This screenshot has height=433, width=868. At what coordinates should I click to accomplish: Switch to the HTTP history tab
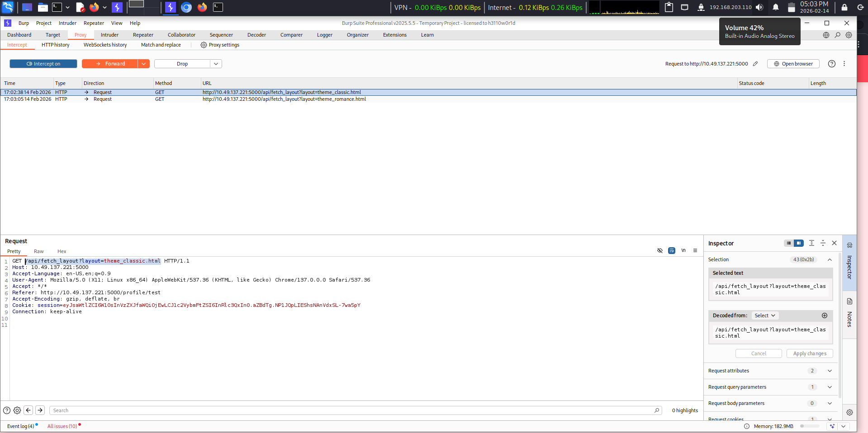click(x=55, y=45)
